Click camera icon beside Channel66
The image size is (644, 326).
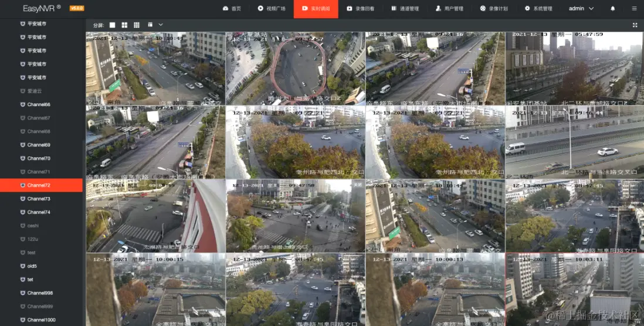pyautogui.click(x=23, y=104)
